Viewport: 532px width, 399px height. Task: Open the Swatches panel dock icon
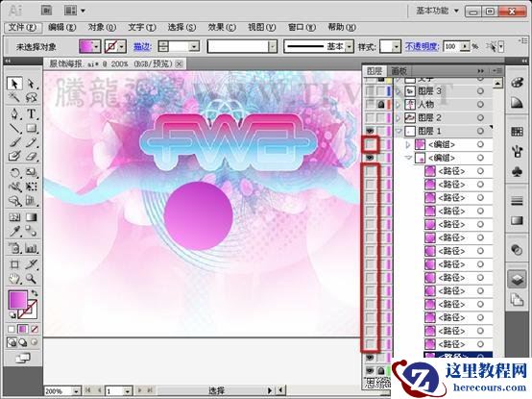point(517,132)
